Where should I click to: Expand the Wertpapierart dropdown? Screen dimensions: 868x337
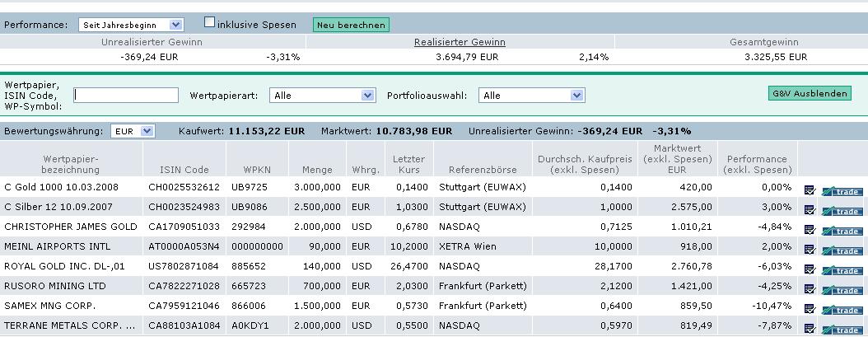pyautogui.click(x=324, y=96)
